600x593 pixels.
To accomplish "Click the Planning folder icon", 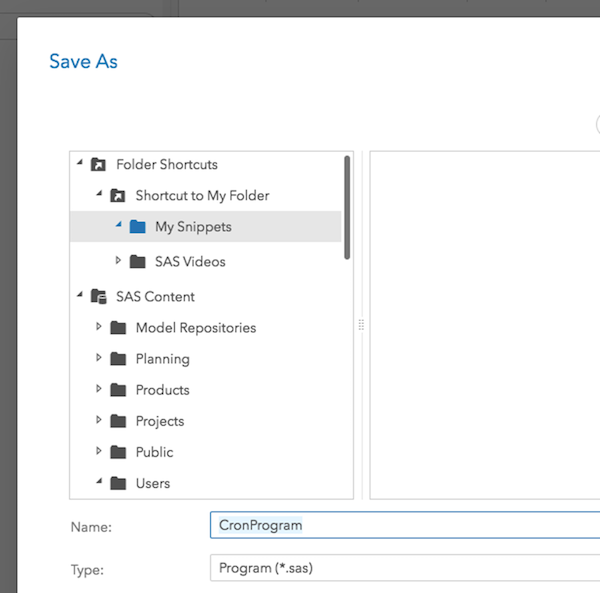I will point(118,359).
